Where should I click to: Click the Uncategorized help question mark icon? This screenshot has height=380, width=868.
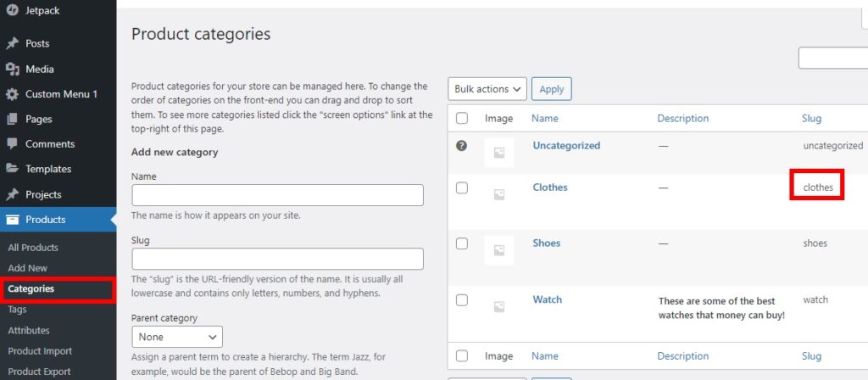[x=461, y=146]
